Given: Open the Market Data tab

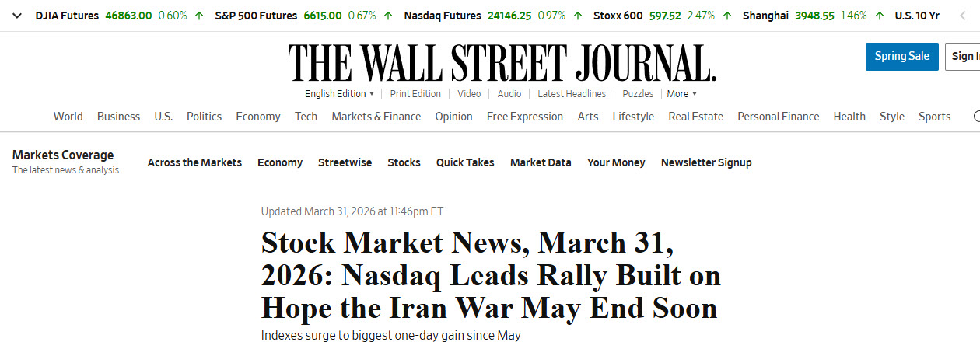Looking at the screenshot, I should (541, 162).
